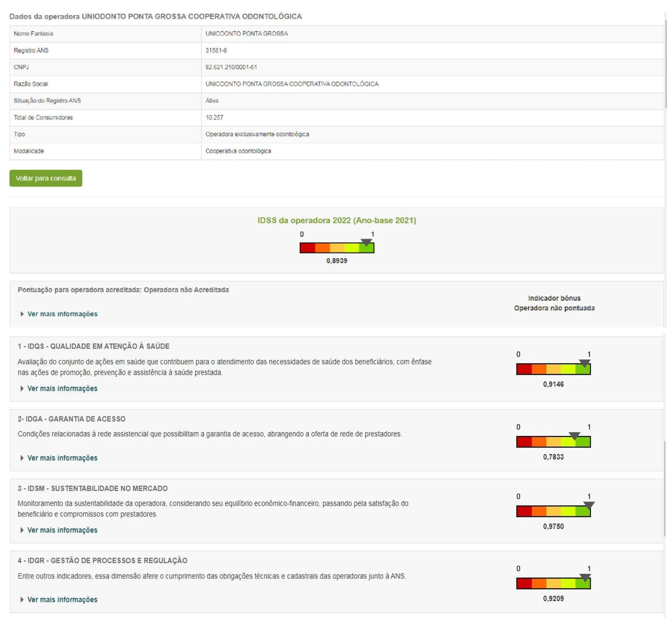Click the Dados da operadora page title
The image size is (672, 623).
coord(156,17)
